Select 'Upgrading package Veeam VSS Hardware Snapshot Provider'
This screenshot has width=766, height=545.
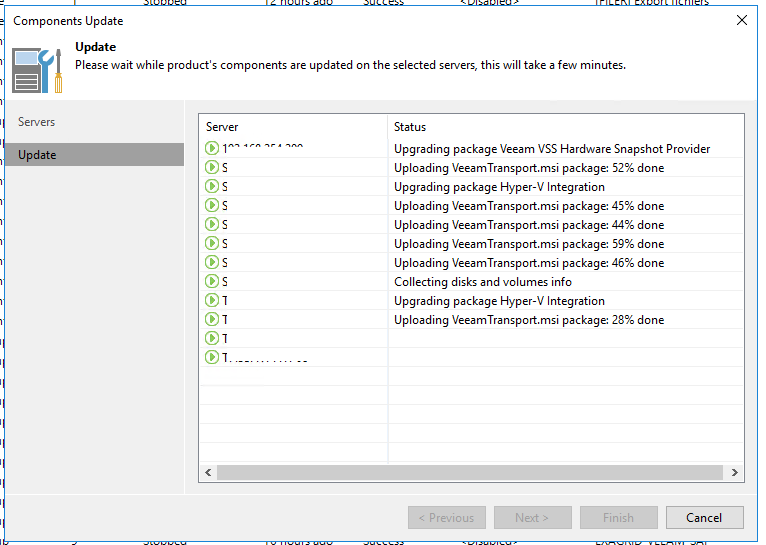(x=552, y=149)
